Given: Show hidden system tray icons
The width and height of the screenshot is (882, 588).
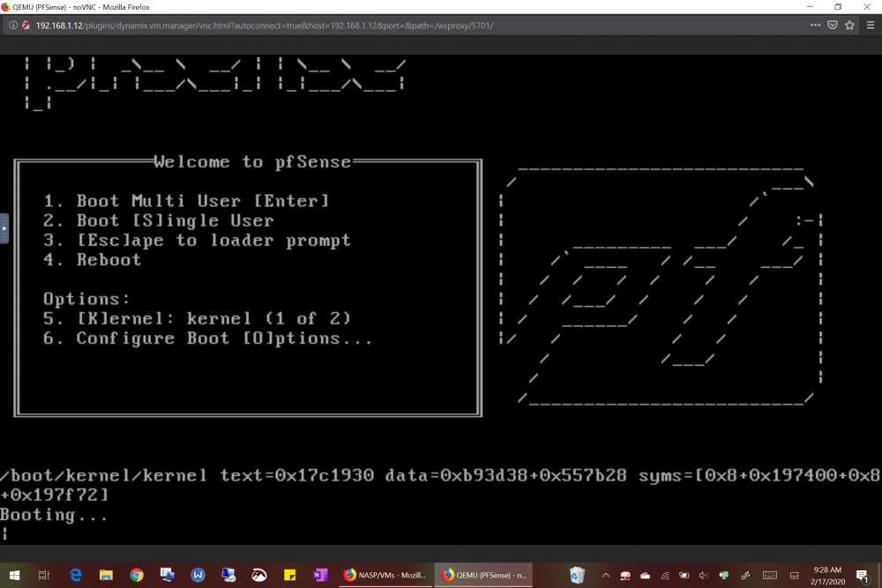Looking at the screenshot, I should [606, 575].
